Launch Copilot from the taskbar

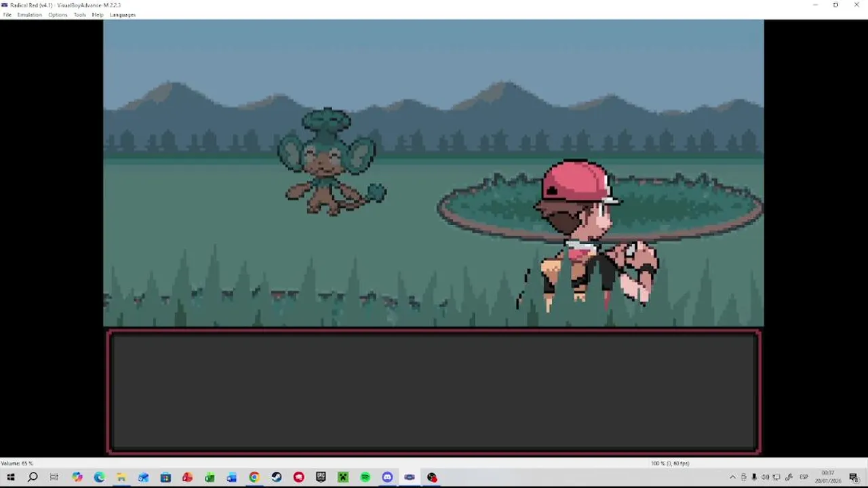tap(77, 477)
